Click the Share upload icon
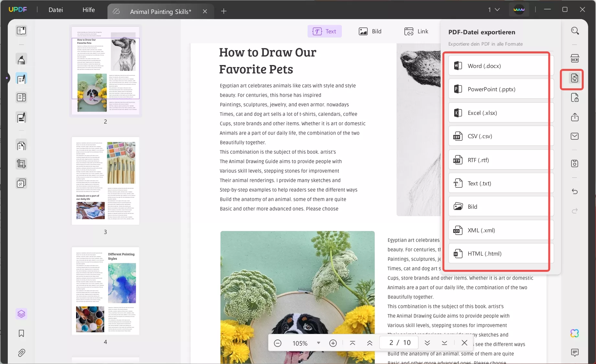 click(x=575, y=117)
